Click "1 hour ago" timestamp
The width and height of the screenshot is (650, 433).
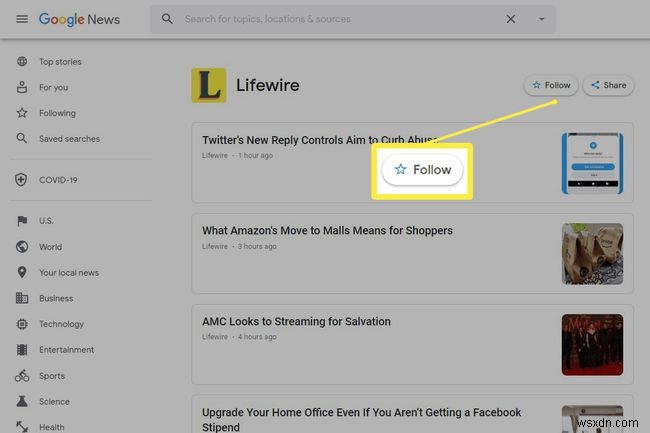(x=255, y=155)
